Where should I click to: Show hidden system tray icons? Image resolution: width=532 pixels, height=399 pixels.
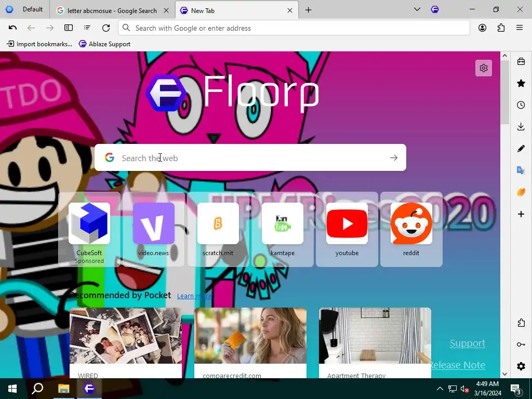(x=440, y=389)
